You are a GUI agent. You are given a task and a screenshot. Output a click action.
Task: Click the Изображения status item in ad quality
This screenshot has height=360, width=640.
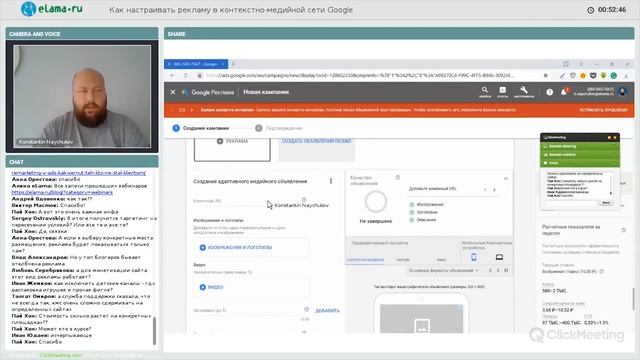coord(427,204)
